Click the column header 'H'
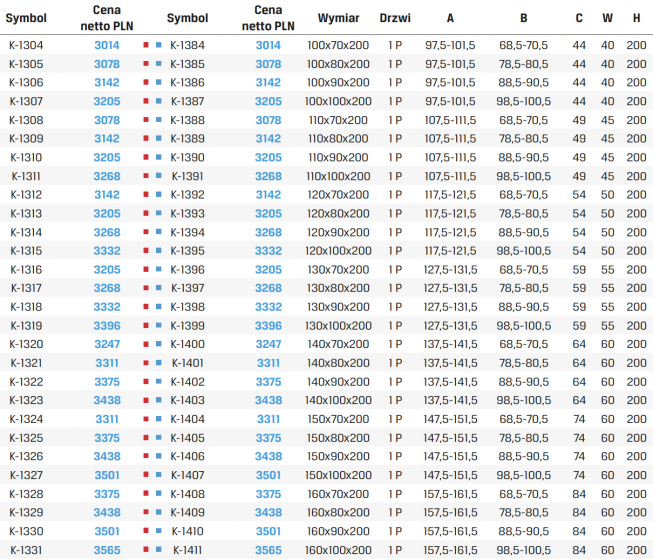 coord(636,18)
